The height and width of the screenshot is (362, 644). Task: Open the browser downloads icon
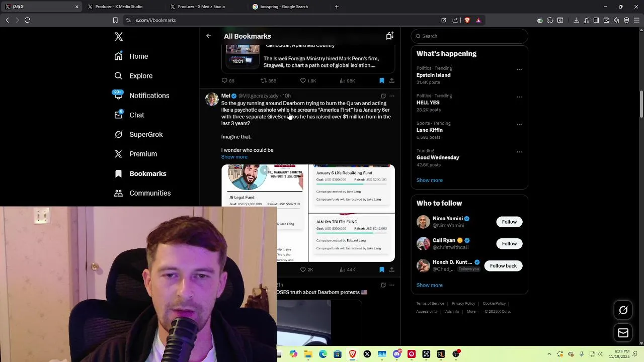pyautogui.click(x=576, y=20)
